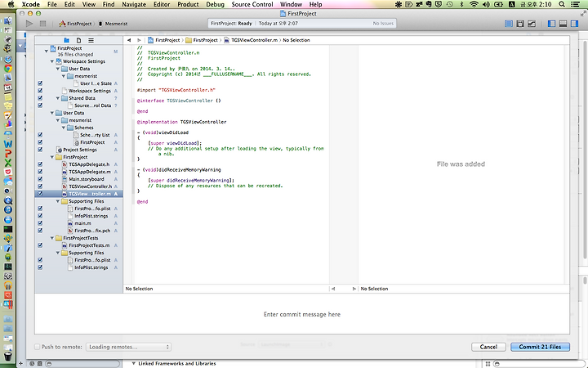Enable the Push to remote checkbox
Viewport: 588px width, 368px height.
click(x=37, y=347)
